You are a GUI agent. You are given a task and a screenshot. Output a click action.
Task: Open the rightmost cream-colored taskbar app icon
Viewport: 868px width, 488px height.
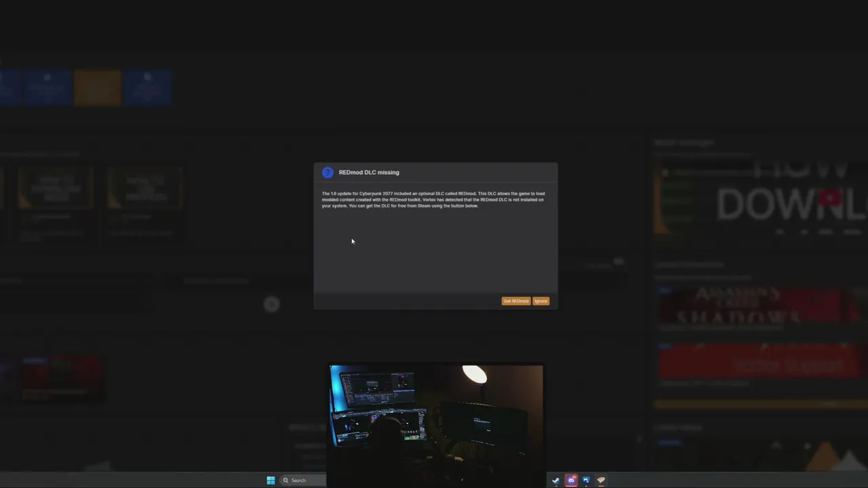tap(601, 480)
